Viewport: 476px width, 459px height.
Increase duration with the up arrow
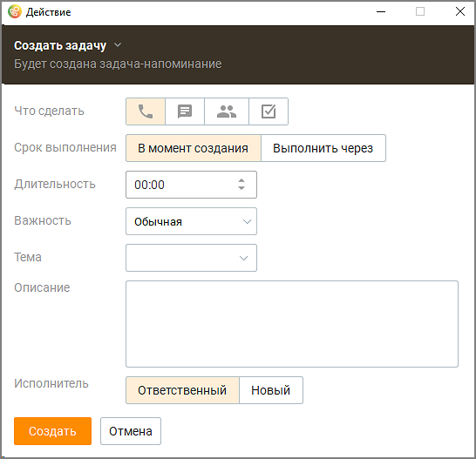pyautogui.click(x=241, y=181)
